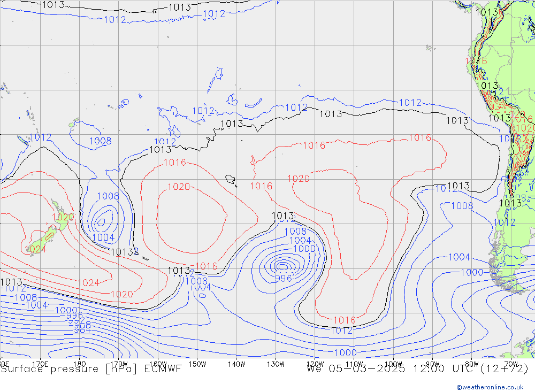Click the blue 1012 label over southern Chile land
Viewport: 535px width, 392px height.
click(505, 222)
